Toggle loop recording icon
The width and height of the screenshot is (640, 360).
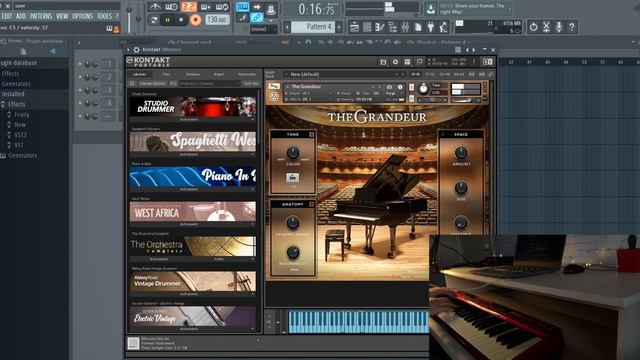(222, 7)
